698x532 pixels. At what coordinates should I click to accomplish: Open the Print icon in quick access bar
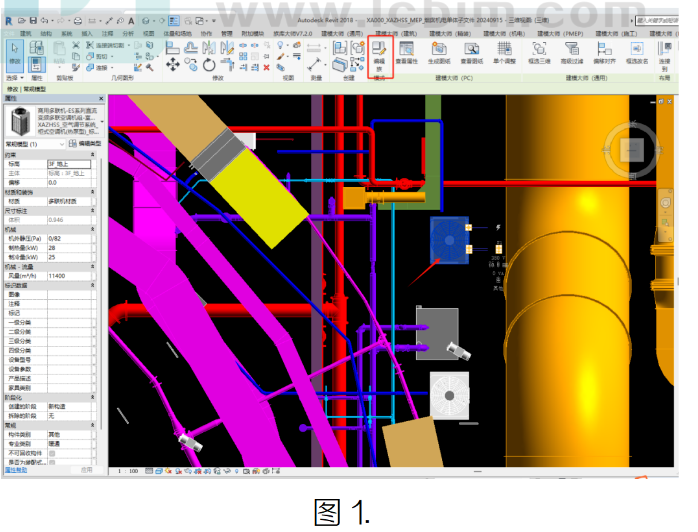(78, 20)
